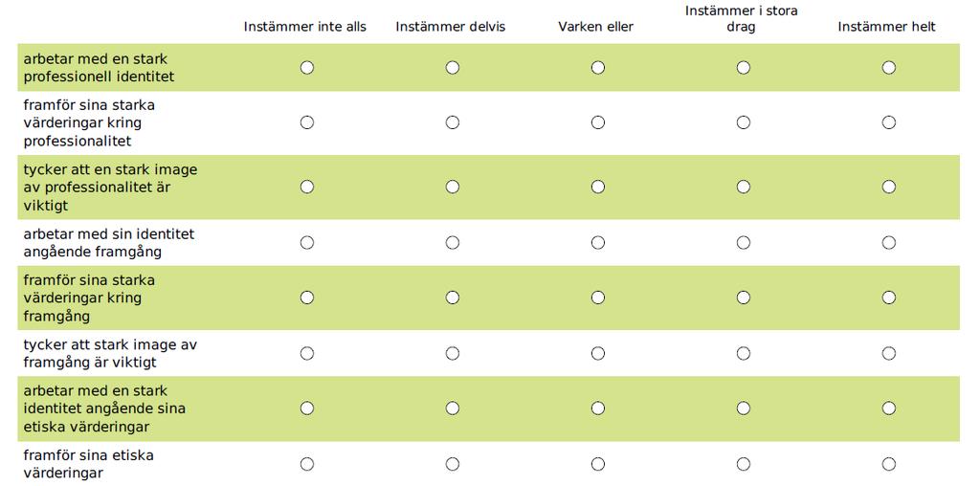The image size is (980, 486).
Task: Choose 'Varken eller' for 'identitet angående sina etiska värderingar'
Action: tap(598, 408)
